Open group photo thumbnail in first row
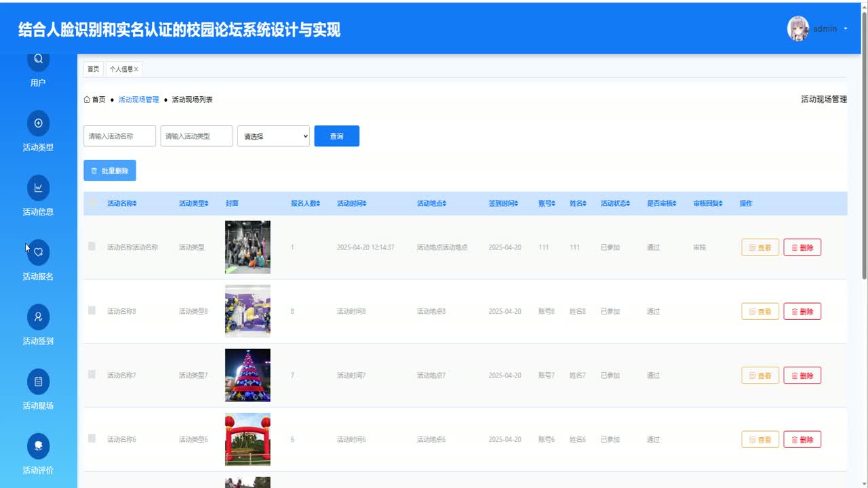This screenshot has width=868, height=488. pos(248,247)
